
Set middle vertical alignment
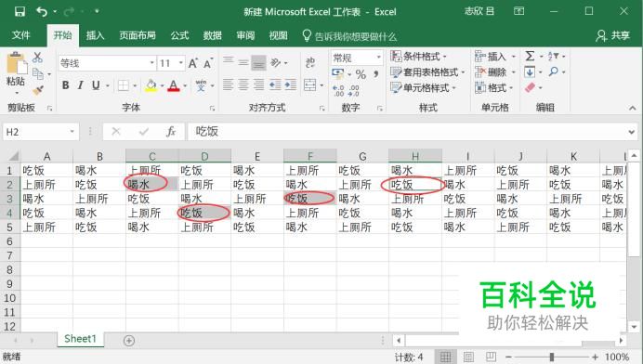pyautogui.click(x=243, y=62)
